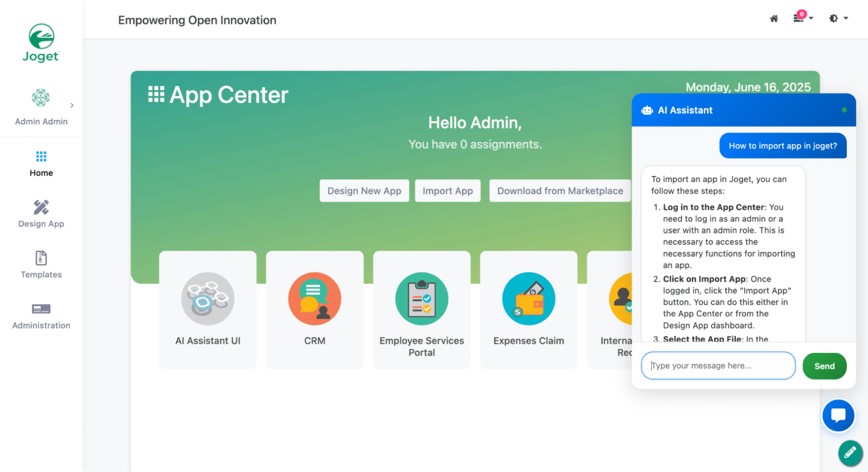This screenshot has width=868, height=472.
Task: Click Download from Marketplace button
Action: (560, 191)
